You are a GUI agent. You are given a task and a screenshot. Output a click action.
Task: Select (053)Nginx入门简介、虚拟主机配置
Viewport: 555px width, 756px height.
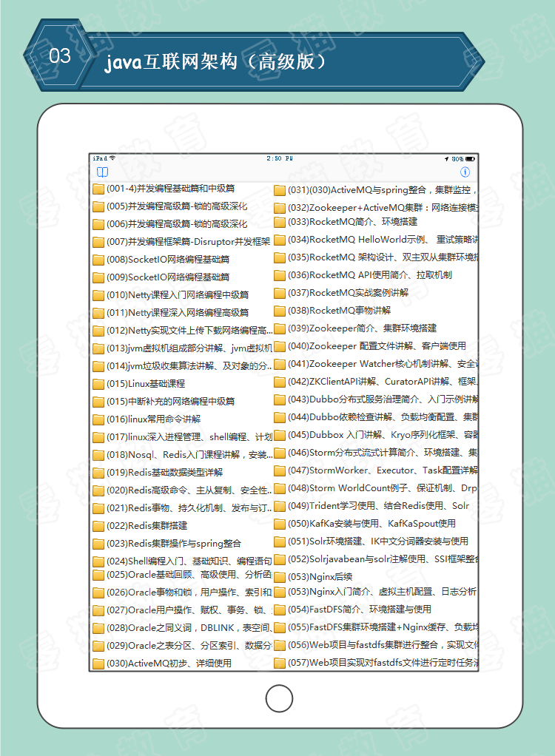click(382, 592)
